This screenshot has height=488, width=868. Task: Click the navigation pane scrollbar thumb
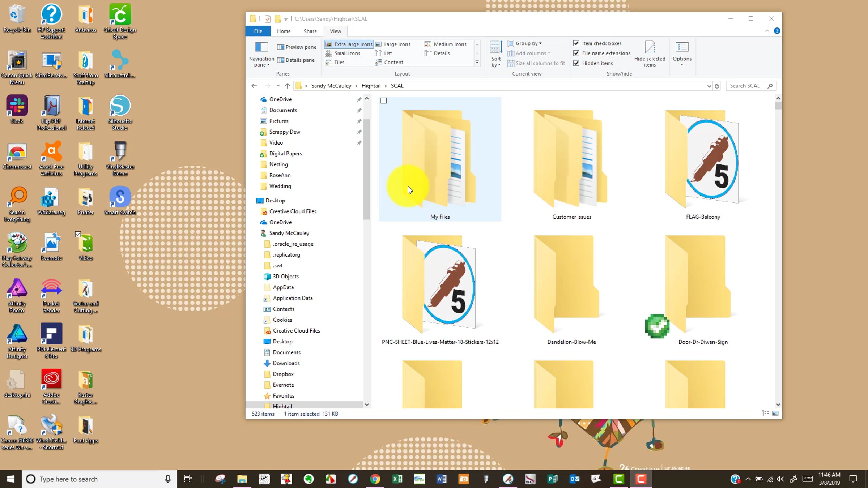[367, 169]
